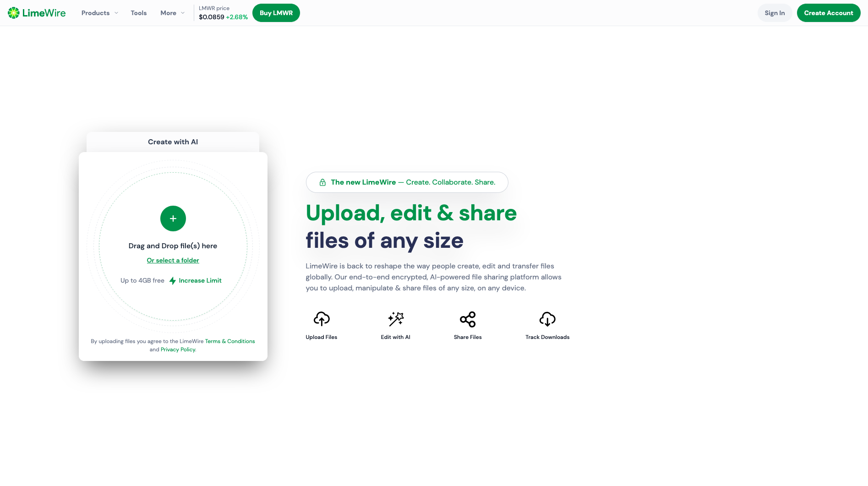Viewport: 868px width, 486px height.
Task: Click the Share Files icon
Action: point(468,319)
